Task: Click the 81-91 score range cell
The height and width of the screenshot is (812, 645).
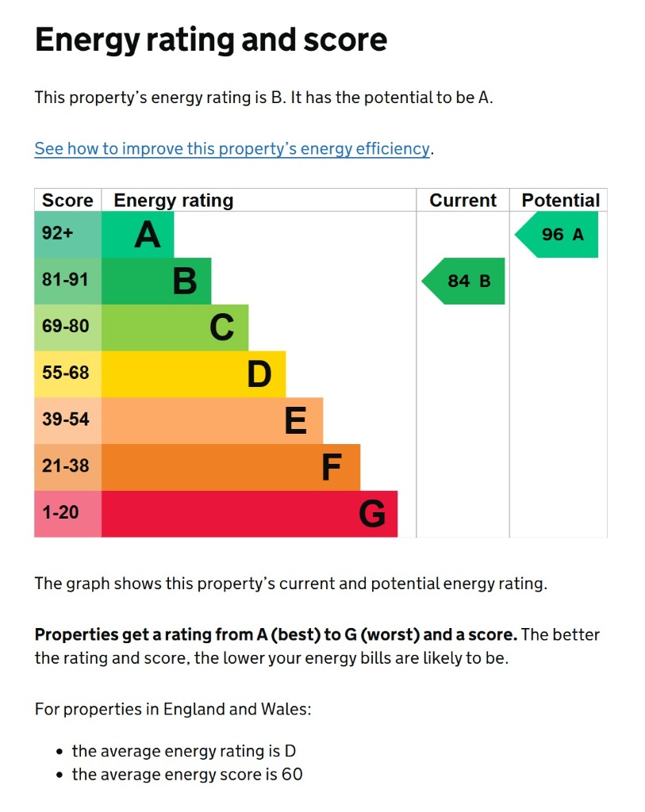Action: (x=68, y=281)
